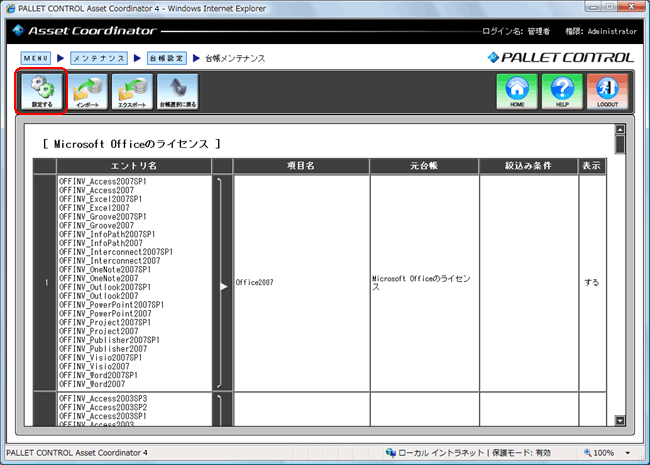Select row number 1 cell

pos(45,283)
